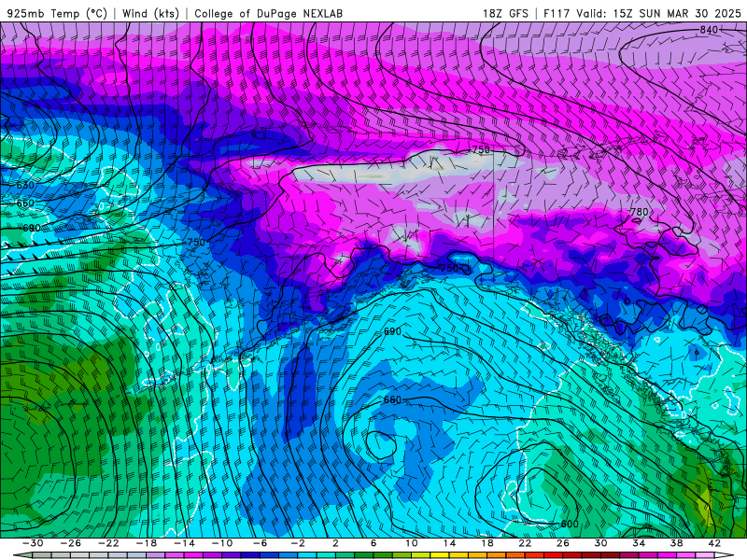The width and height of the screenshot is (747, 560).
Task: Click the 780 contour label
Action: coord(639,212)
